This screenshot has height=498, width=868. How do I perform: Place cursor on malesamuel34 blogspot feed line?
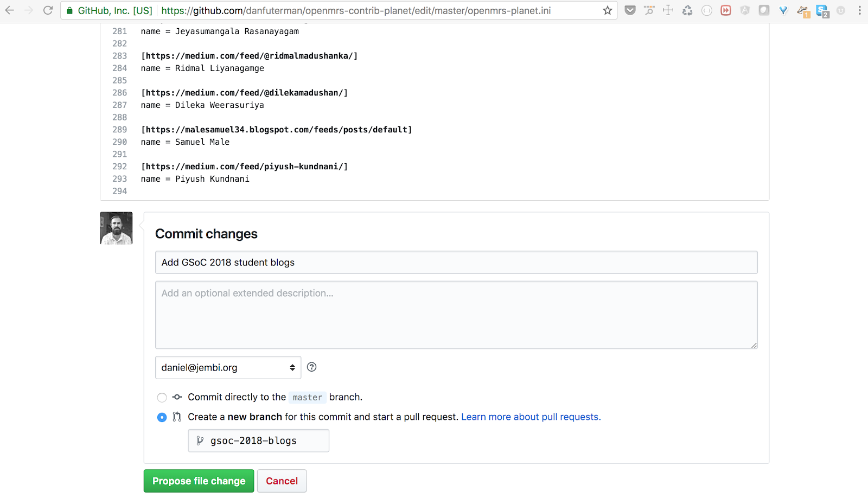tap(276, 130)
